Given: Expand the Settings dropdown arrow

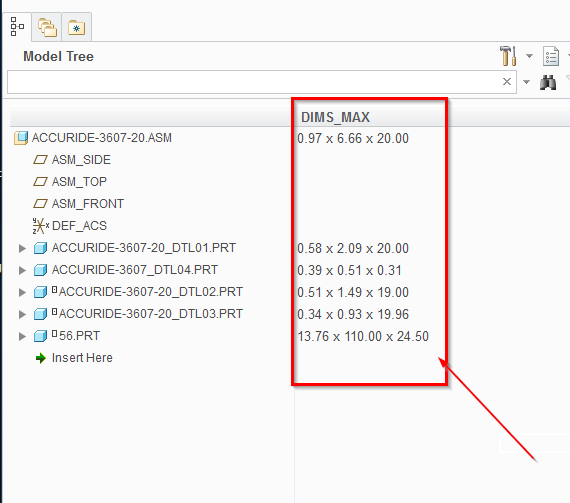Looking at the screenshot, I should click(x=529, y=56).
